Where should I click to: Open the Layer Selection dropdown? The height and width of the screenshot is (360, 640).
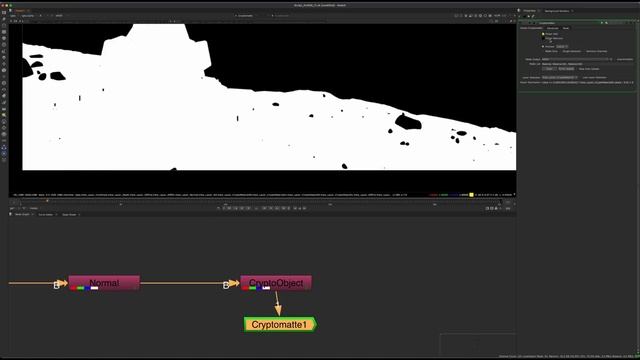click(x=560, y=78)
